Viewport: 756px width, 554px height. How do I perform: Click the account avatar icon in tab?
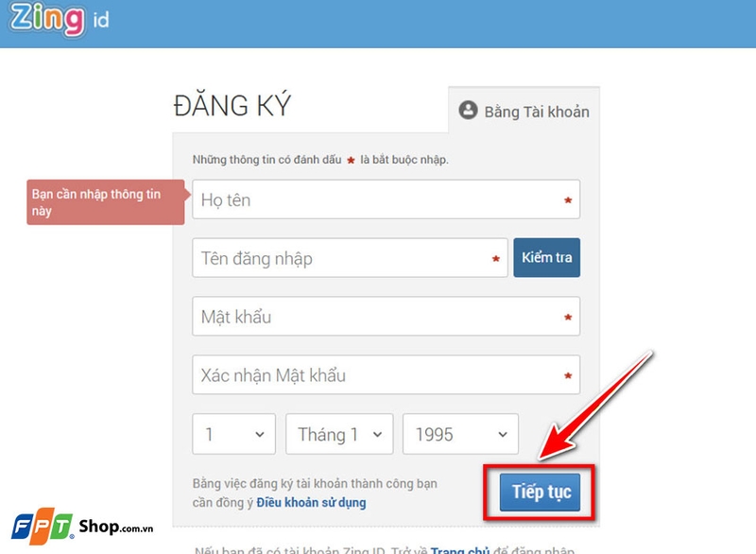pyautogui.click(x=468, y=111)
